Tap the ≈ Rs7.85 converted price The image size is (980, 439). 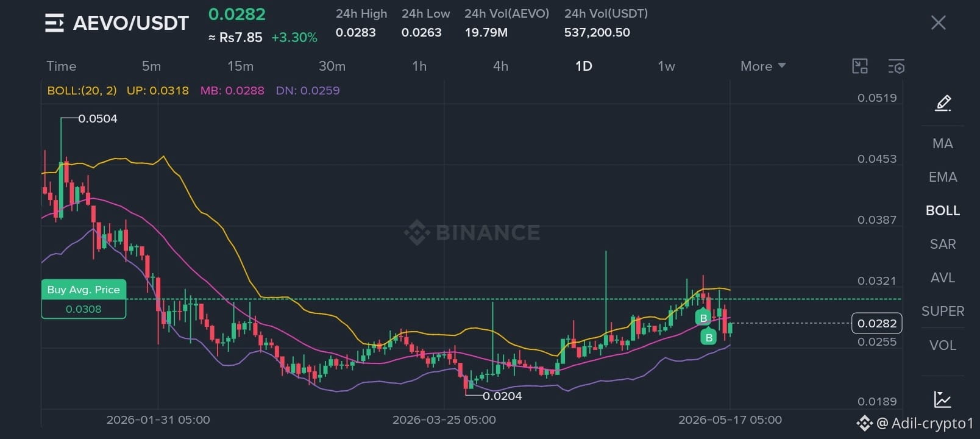[x=235, y=37]
